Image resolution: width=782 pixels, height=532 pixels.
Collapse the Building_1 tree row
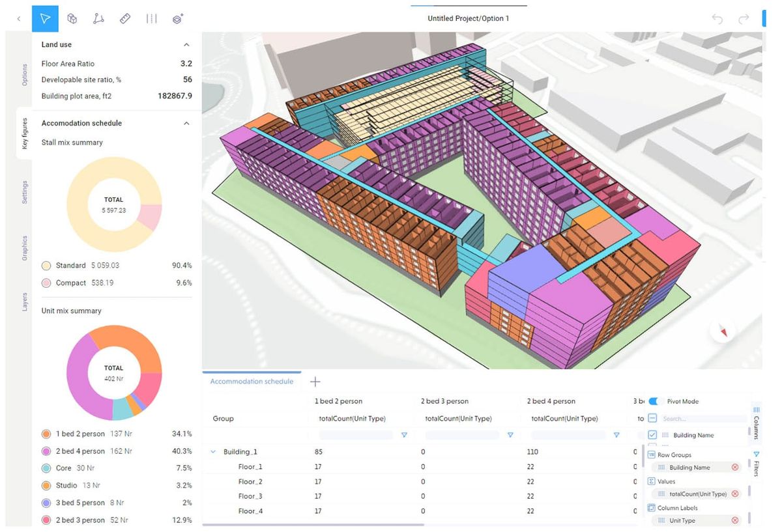point(212,451)
